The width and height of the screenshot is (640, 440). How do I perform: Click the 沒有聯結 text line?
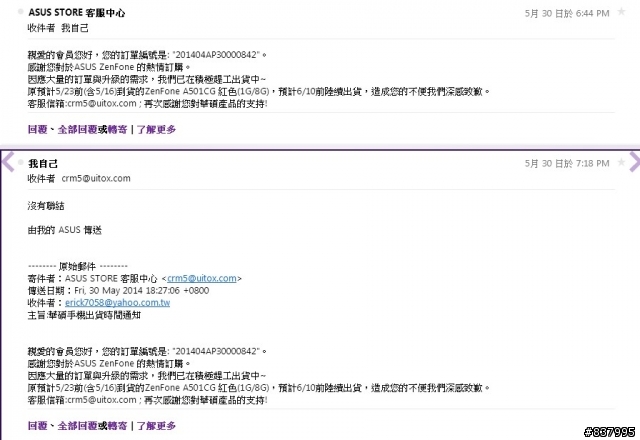pos(46,206)
